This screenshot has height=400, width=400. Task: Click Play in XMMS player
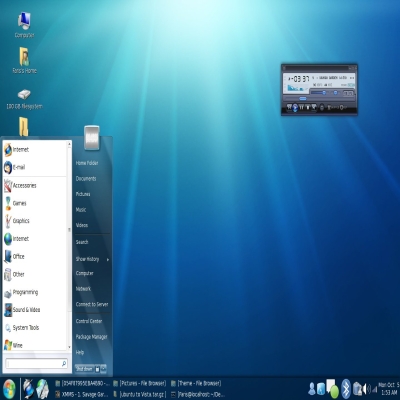[295, 107]
